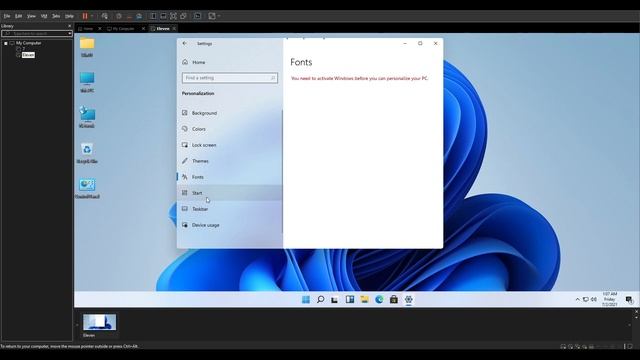Switch to the My Computer tab

point(122,29)
